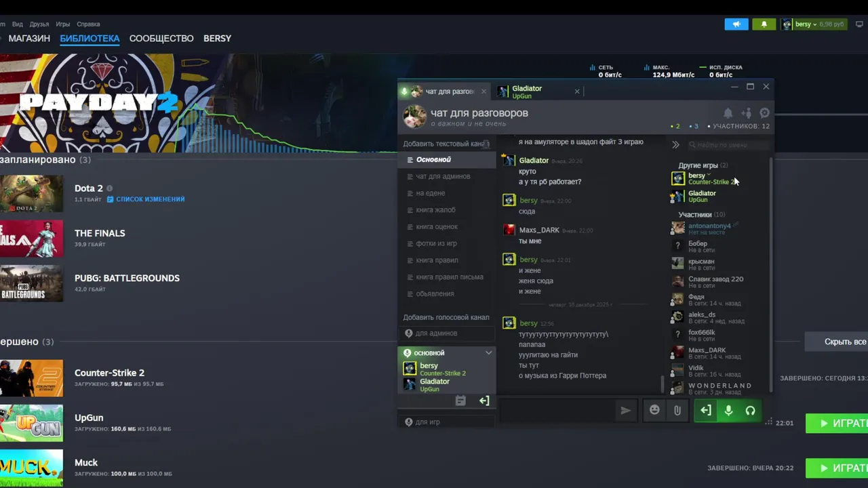
Task: Open the книга жалоб channel
Action: (x=447, y=210)
